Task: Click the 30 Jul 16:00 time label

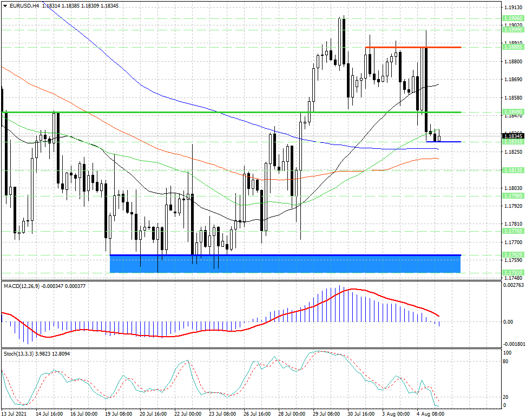Action: pos(361,414)
